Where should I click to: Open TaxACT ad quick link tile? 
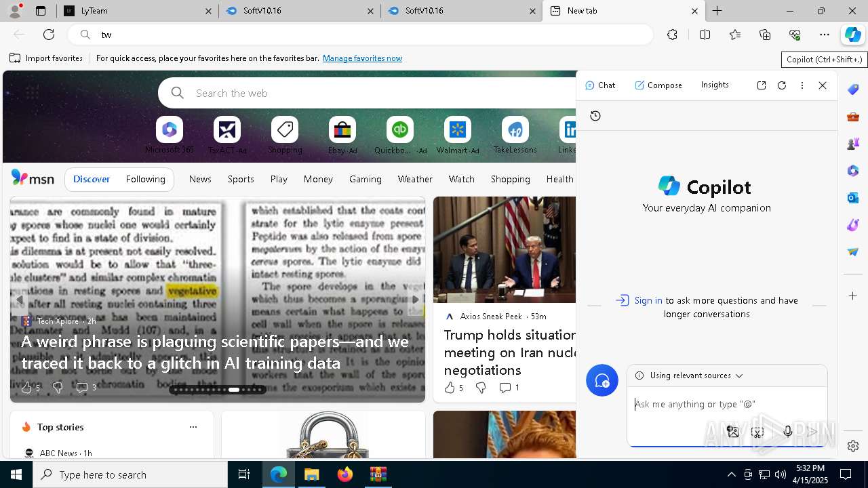227,135
